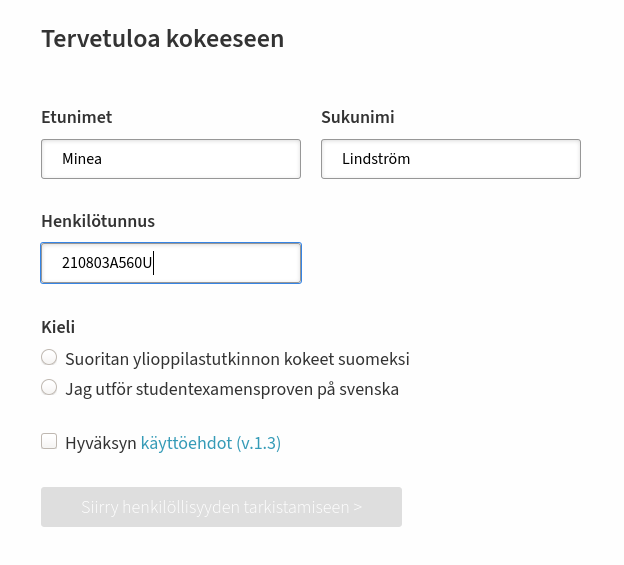
Task: Click the Sukunimi label text
Action: coord(357,117)
